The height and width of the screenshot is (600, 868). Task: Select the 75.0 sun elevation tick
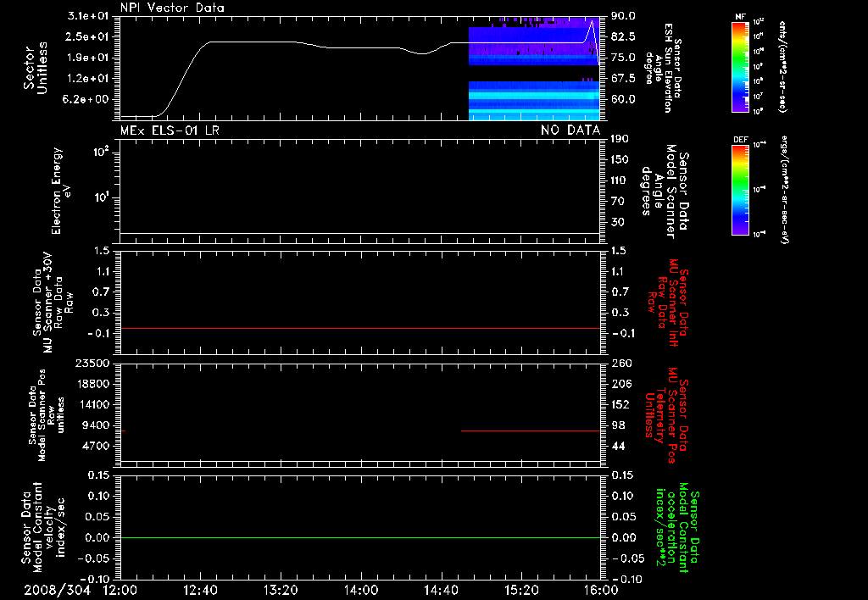click(623, 58)
